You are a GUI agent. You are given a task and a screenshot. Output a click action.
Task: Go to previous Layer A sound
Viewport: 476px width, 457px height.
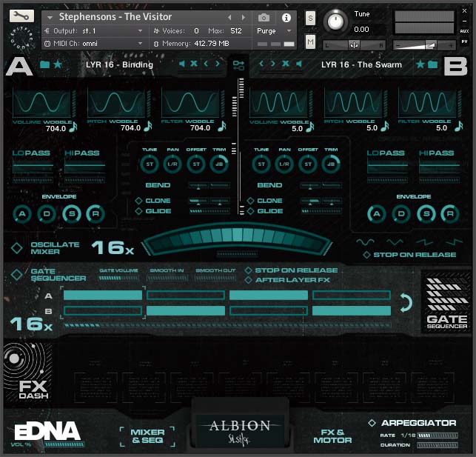tap(206, 64)
